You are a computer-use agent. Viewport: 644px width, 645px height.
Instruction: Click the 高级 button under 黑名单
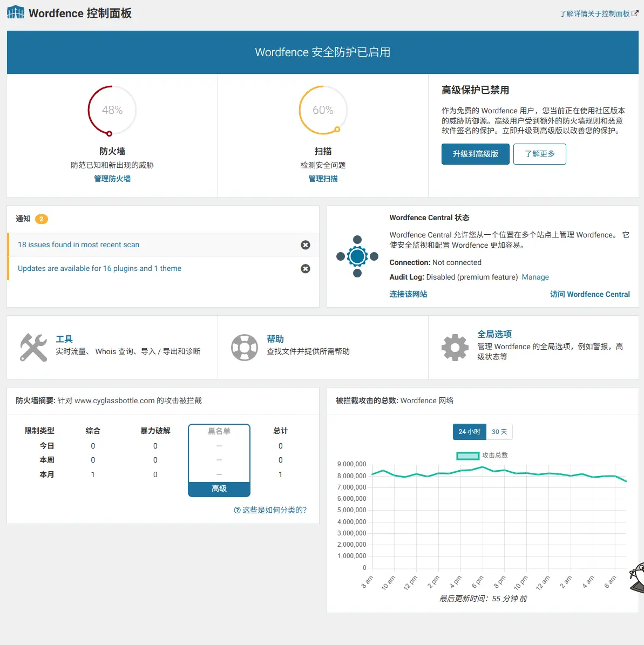(x=219, y=488)
